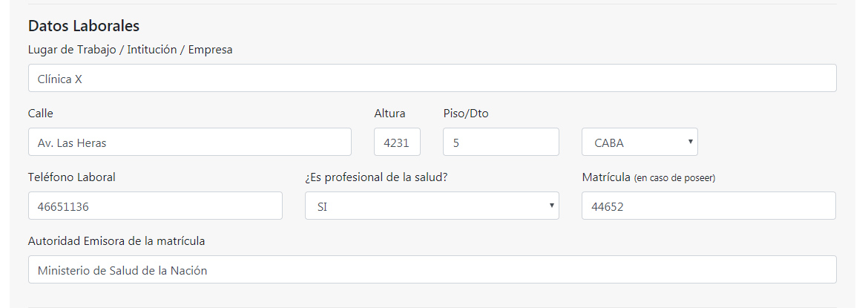The height and width of the screenshot is (308, 868).
Task: Click the Teléfono Laboral input field
Action: coord(155,206)
